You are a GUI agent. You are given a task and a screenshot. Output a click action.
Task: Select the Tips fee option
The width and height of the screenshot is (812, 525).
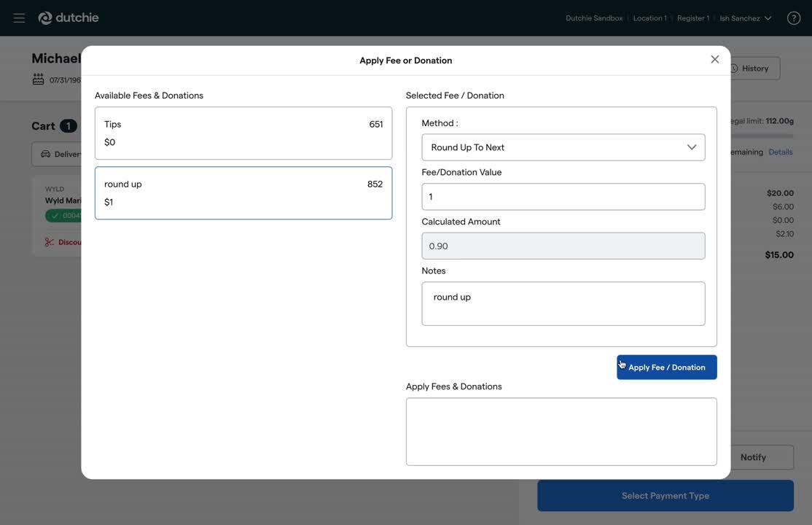243,133
